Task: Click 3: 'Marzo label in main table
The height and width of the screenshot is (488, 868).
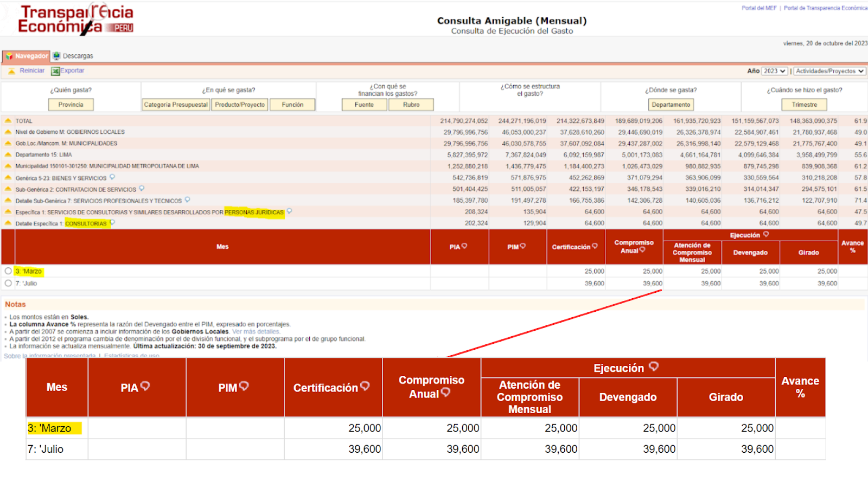Action: tap(28, 271)
